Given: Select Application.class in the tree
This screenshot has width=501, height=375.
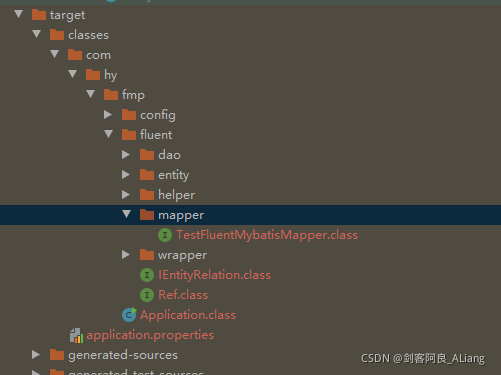Looking at the screenshot, I should 188,315.
